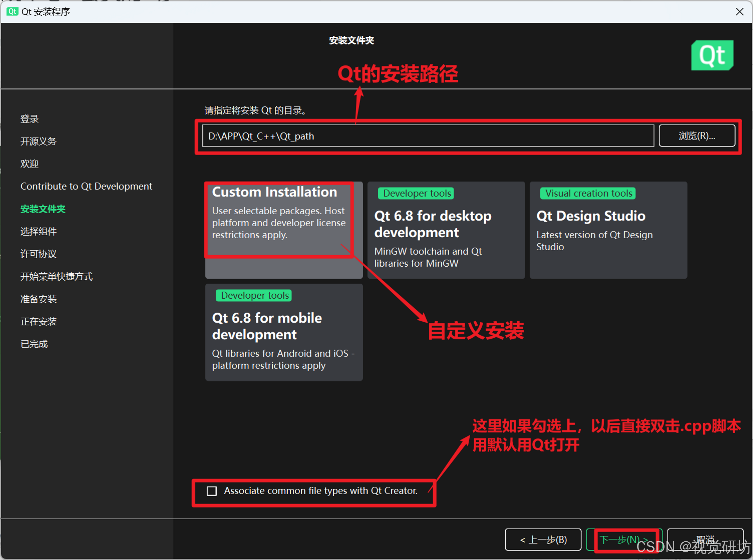Click the 许可协议 sidebar item
The width and height of the screenshot is (753, 560).
tap(38, 254)
